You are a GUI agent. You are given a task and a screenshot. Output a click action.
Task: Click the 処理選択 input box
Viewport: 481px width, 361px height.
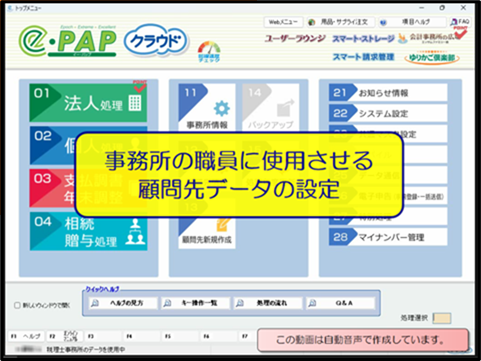[x=442, y=318]
